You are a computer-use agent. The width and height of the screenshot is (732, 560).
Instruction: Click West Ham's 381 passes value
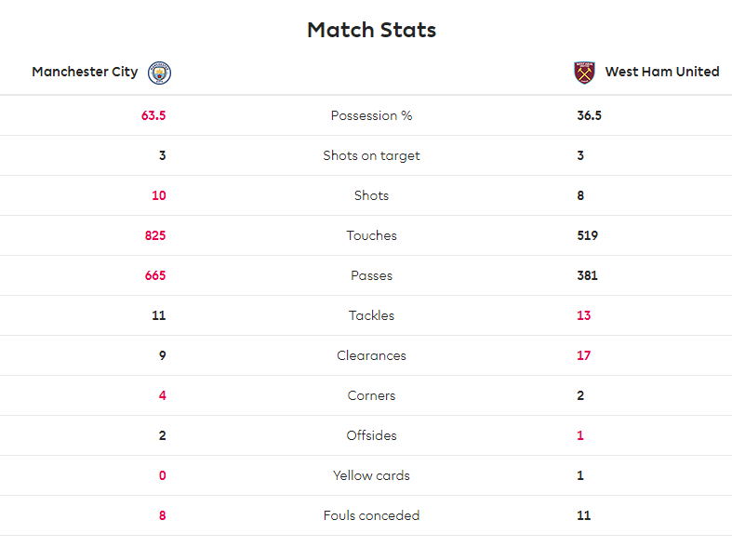(587, 275)
